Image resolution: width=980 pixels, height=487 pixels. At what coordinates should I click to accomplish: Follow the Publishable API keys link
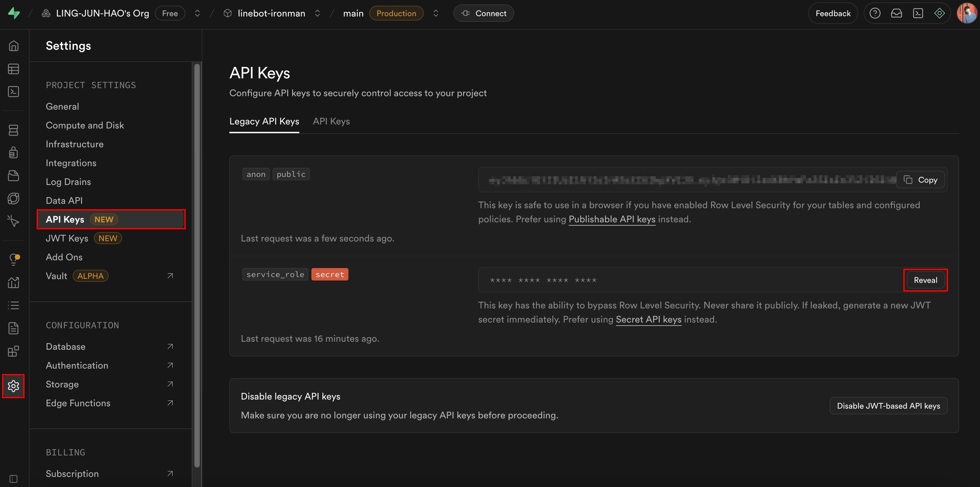click(612, 219)
